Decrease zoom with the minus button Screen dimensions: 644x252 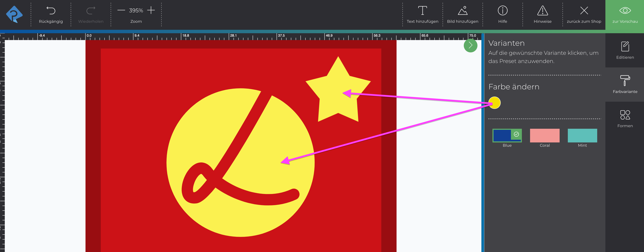[x=121, y=10]
